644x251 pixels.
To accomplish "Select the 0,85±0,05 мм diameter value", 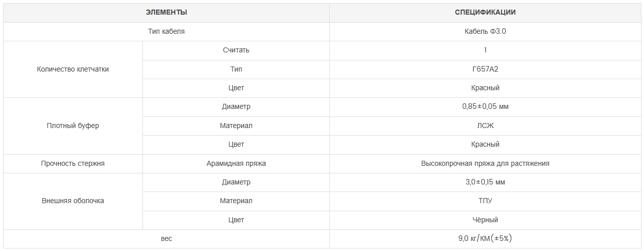I will point(485,106).
